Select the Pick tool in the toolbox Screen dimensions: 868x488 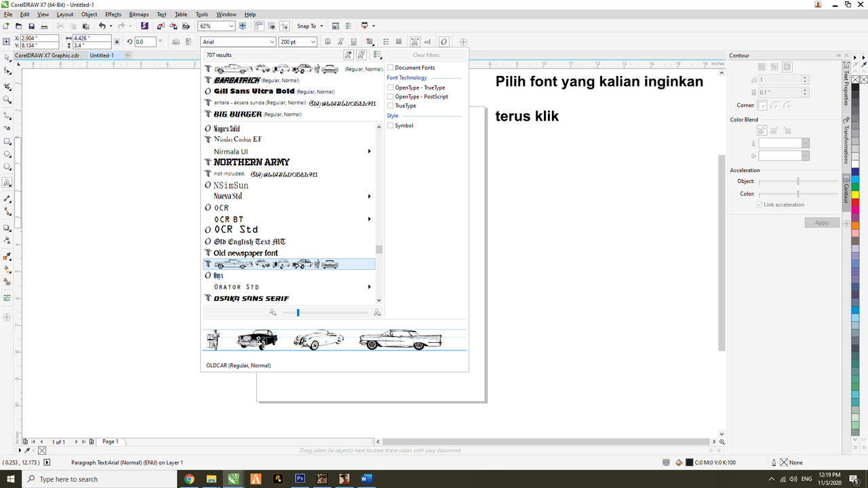(x=7, y=58)
